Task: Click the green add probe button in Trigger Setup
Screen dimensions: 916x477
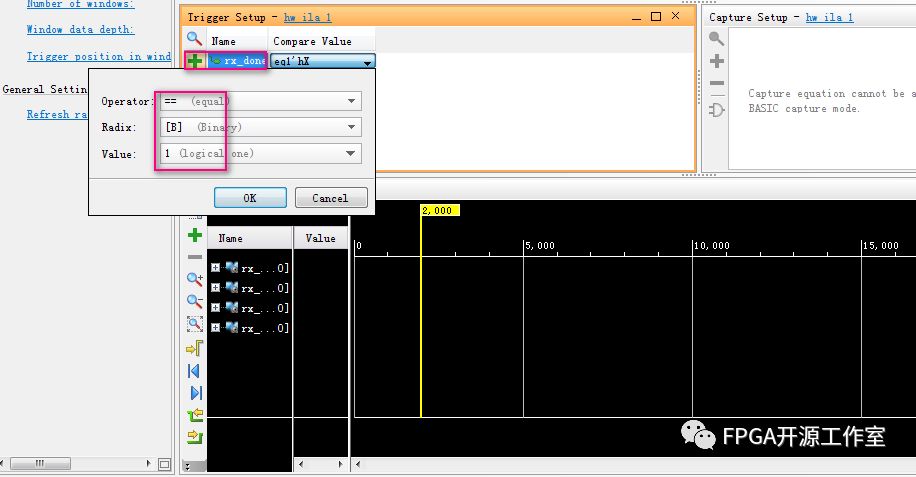Action: click(x=195, y=61)
